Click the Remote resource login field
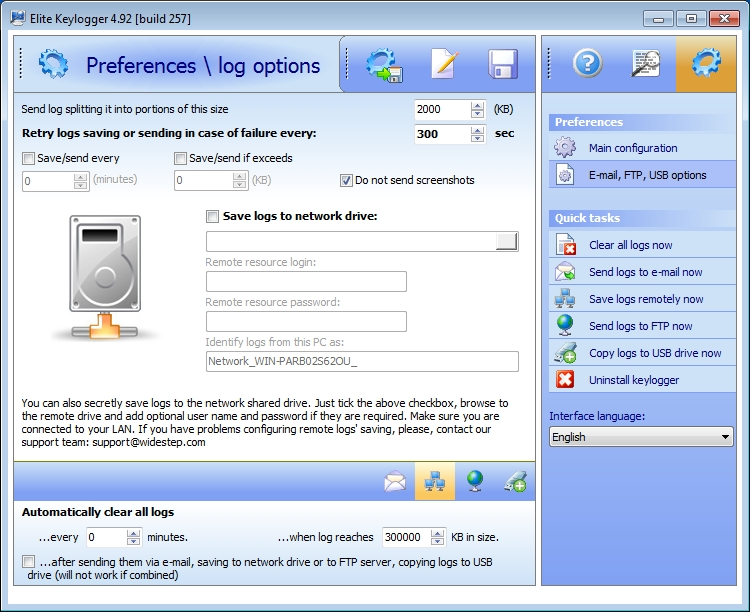The image size is (750, 612). coord(306,282)
